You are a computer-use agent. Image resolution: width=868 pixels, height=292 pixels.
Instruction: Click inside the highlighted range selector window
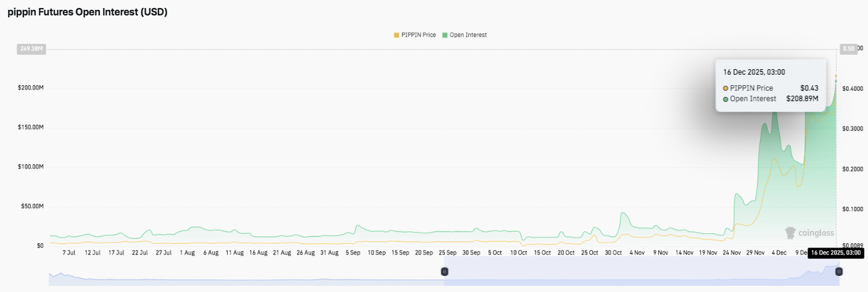tap(642, 272)
